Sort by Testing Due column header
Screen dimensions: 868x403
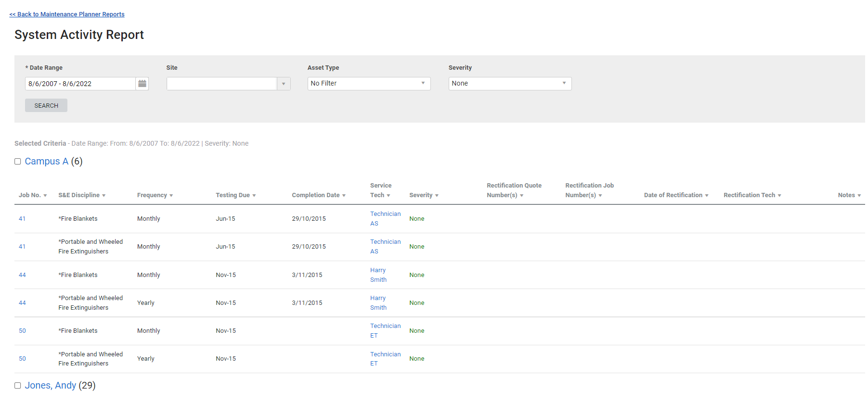click(x=233, y=195)
